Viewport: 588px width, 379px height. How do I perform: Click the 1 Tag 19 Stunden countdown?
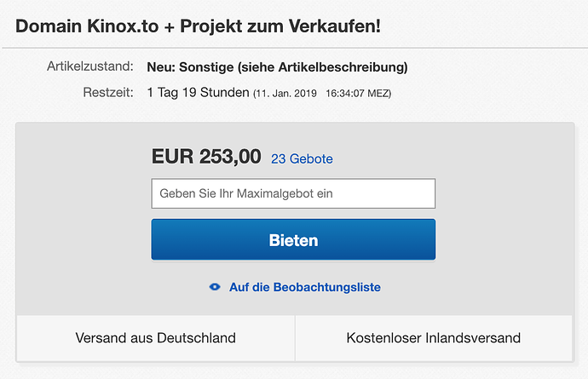198,92
